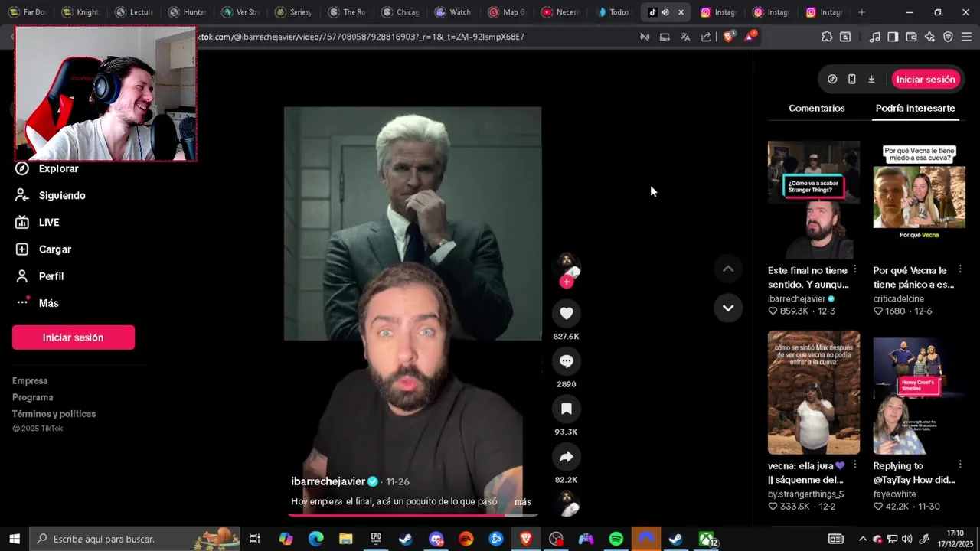The width and height of the screenshot is (980, 551).
Task: Open 'Por qué Vecna le tiene miedo' thumbnail
Action: coord(920,200)
